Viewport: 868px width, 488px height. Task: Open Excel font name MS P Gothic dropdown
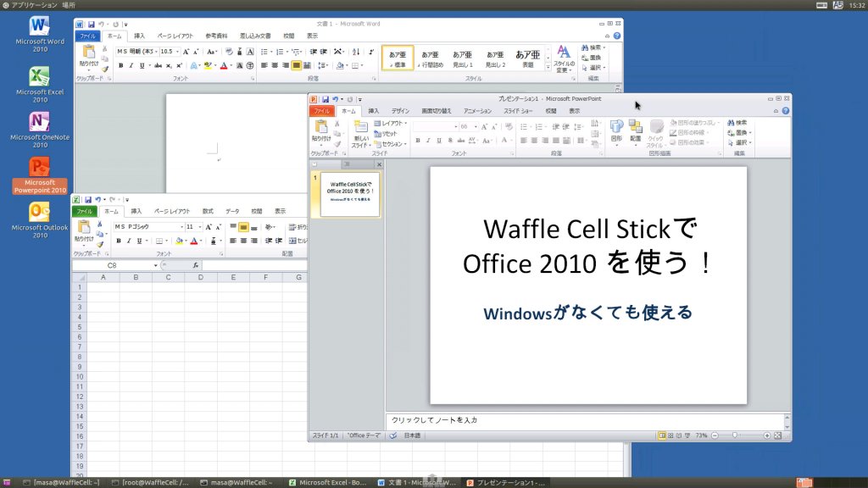coord(181,227)
